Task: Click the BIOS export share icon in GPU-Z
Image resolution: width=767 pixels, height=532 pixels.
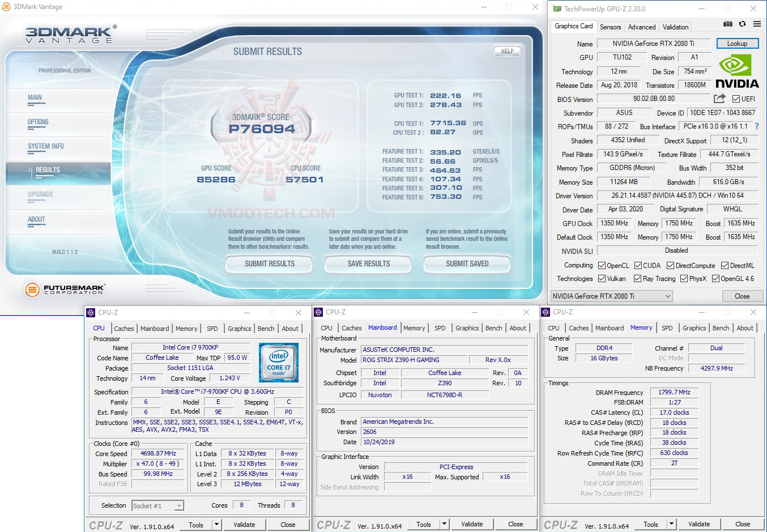Action: [719, 99]
